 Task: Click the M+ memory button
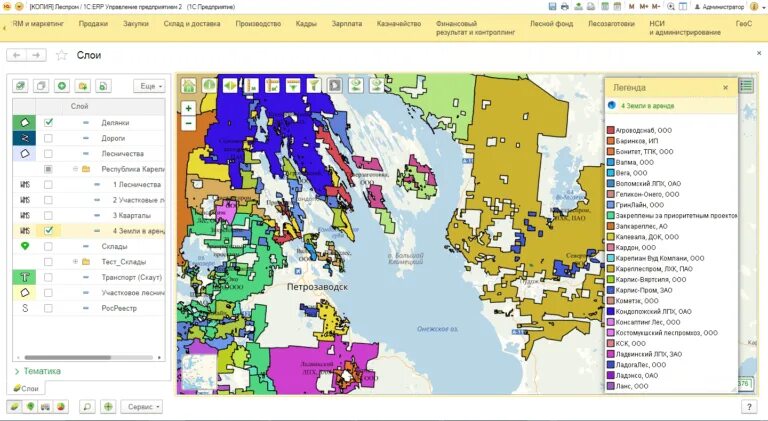pos(644,7)
